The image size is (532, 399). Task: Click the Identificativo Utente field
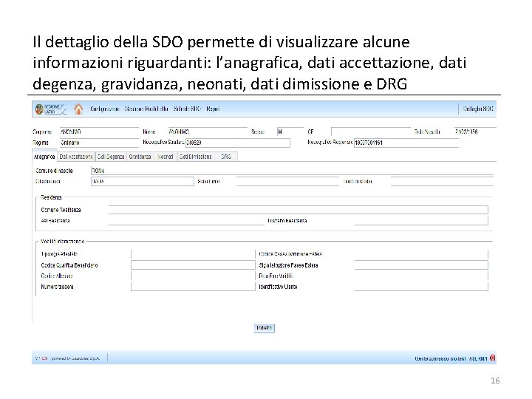click(x=421, y=287)
